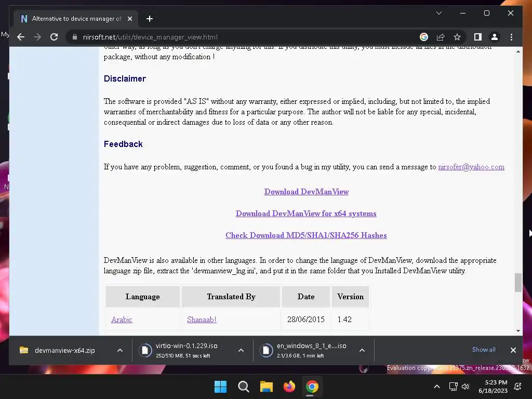Select the 1.42 version cell

point(350,320)
